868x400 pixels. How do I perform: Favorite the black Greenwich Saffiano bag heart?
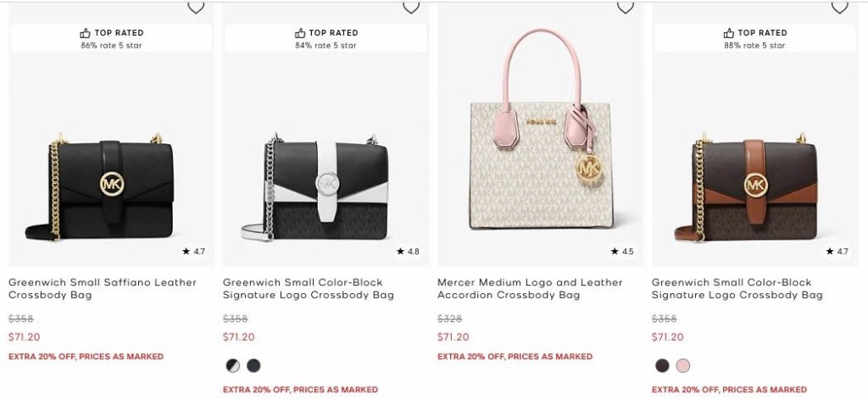click(196, 7)
